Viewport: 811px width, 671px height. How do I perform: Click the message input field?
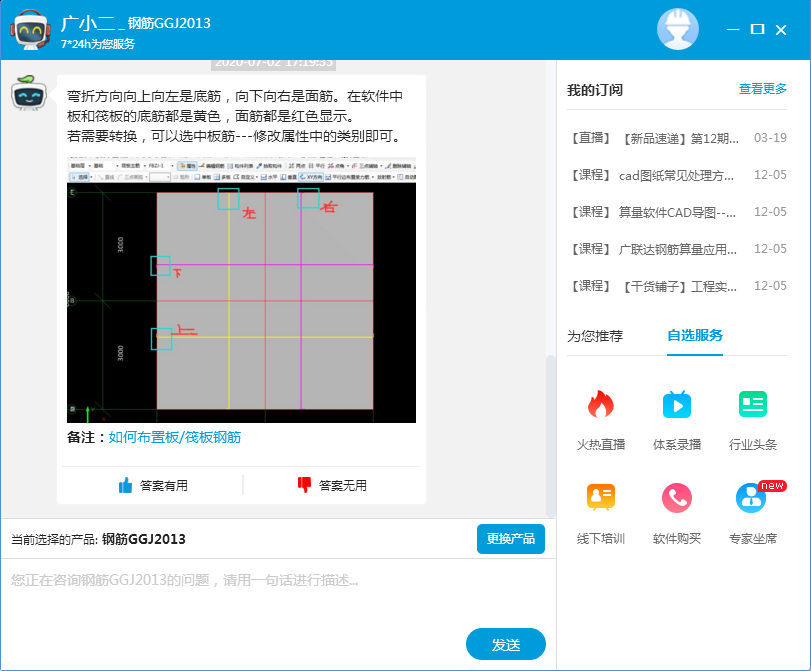point(278,591)
